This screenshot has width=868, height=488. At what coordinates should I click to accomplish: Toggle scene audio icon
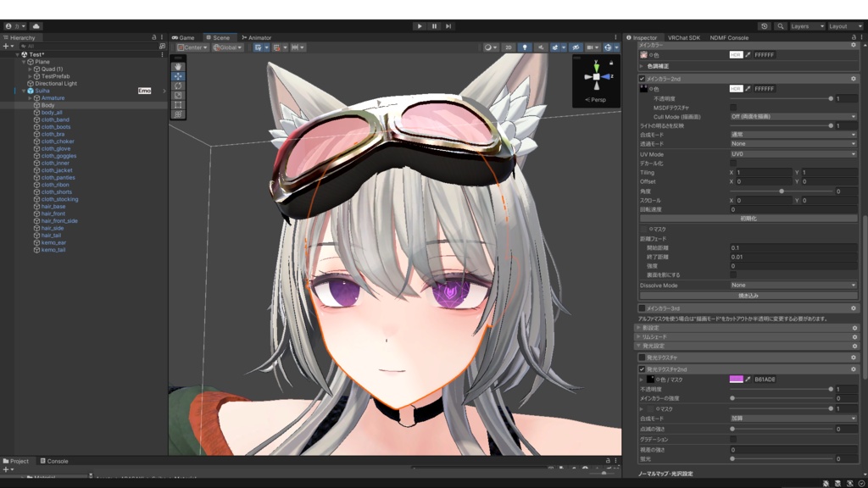[x=541, y=47]
